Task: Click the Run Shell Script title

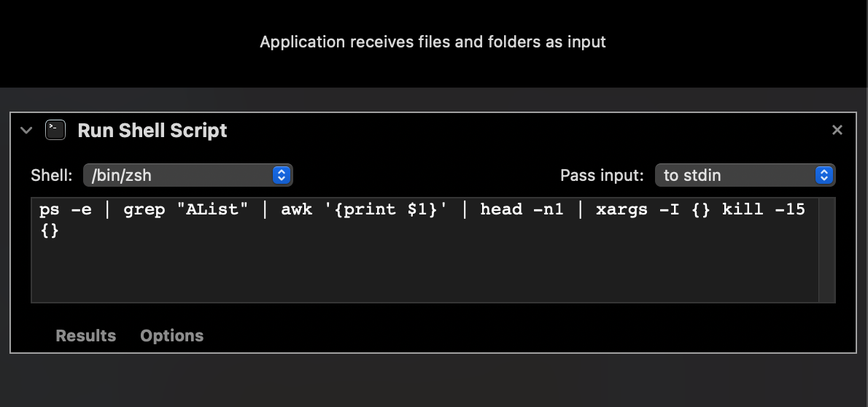Action: pyautogui.click(x=152, y=130)
